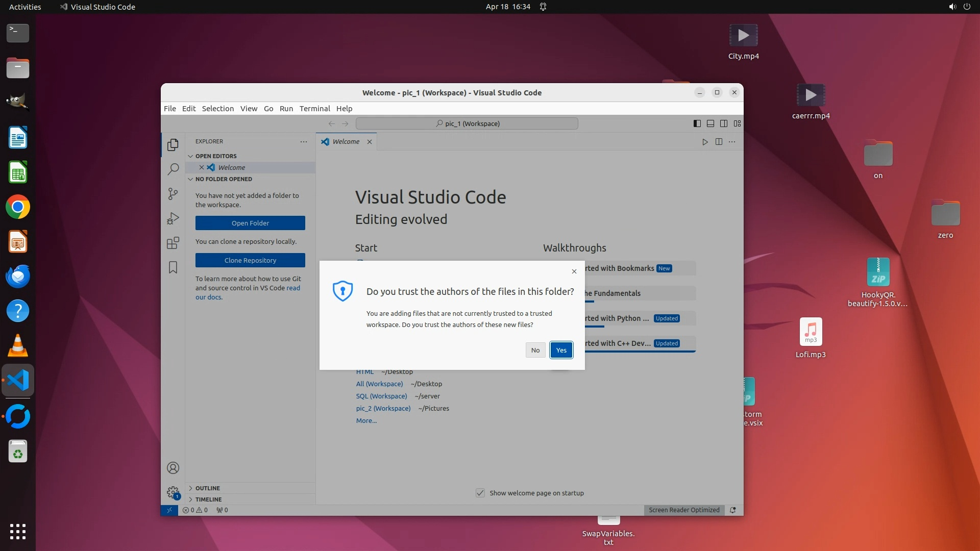Image resolution: width=980 pixels, height=551 pixels.
Task: Open the pic_2 (Workspace) recent link
Action: point(383,409)
